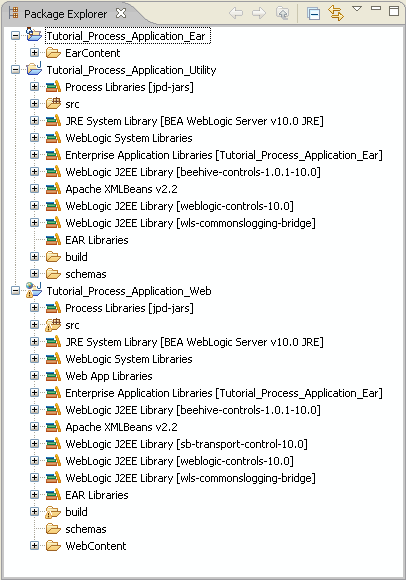Screen dimensions: 406x580
Task: Select Utility Enterprise Application Libraries entry
Action: coord(224,155)
